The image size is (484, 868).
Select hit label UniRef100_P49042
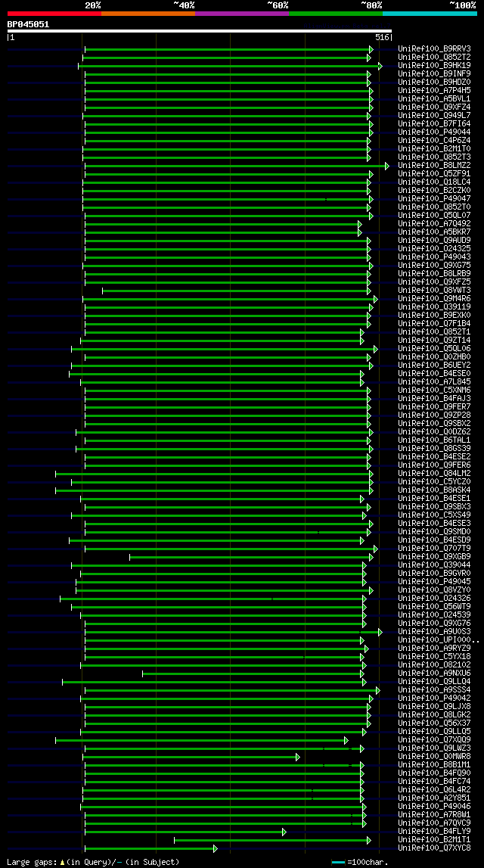[434, 698]
